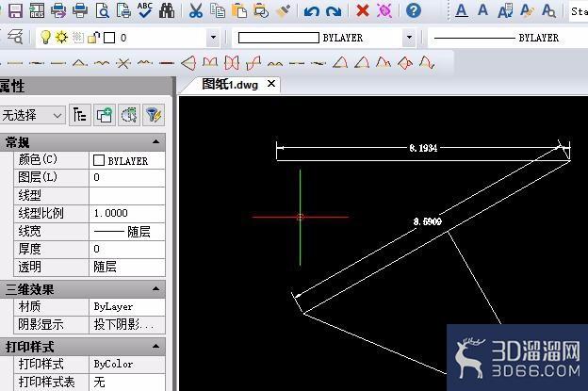Click the 阴影显示 投下阴影 value

pos(127,324)
